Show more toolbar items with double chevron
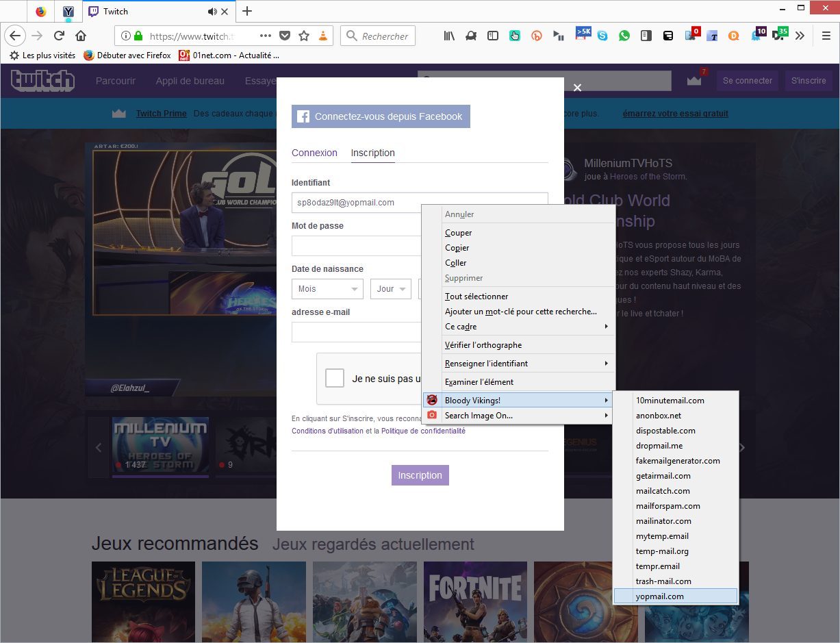This screenshot has height=643, width=840. pos(800,36)
